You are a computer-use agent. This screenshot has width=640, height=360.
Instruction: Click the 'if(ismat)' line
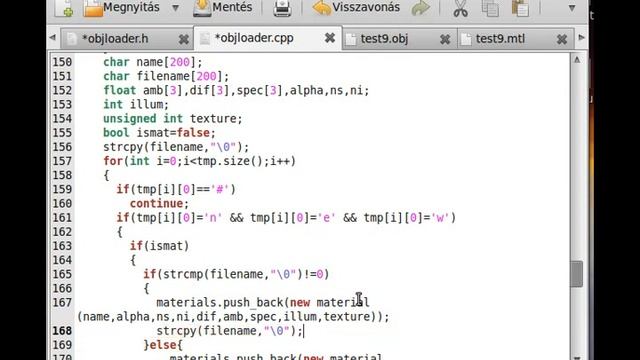pyautogui.click(x=160, y=246)
